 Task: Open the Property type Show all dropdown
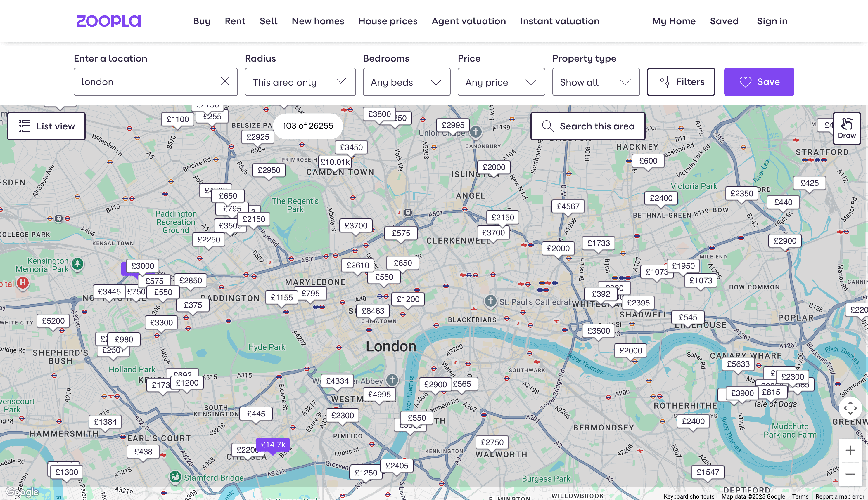click(x=596, y=82)
